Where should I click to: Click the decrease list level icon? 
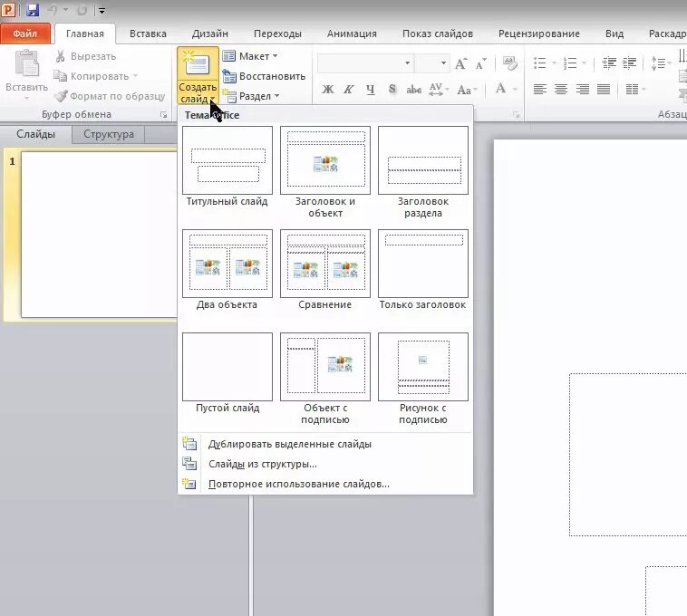(609, 63)
